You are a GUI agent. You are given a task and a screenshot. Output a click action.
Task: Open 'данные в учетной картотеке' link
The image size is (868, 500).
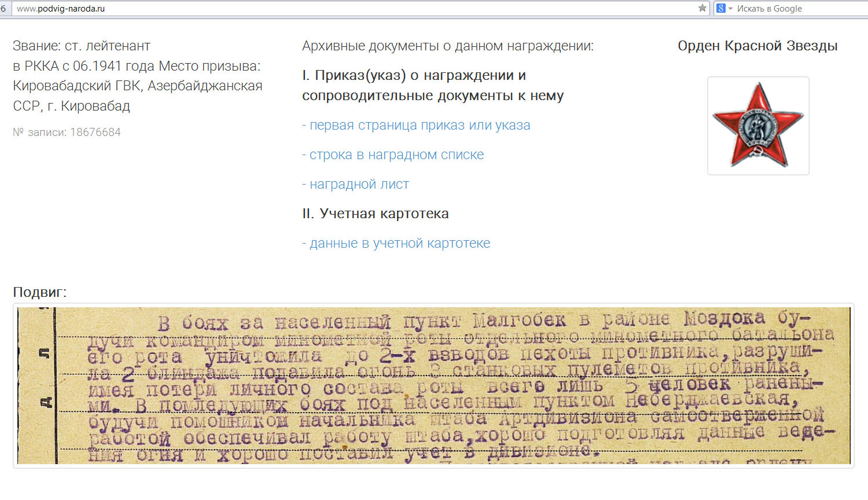point(399,244)
